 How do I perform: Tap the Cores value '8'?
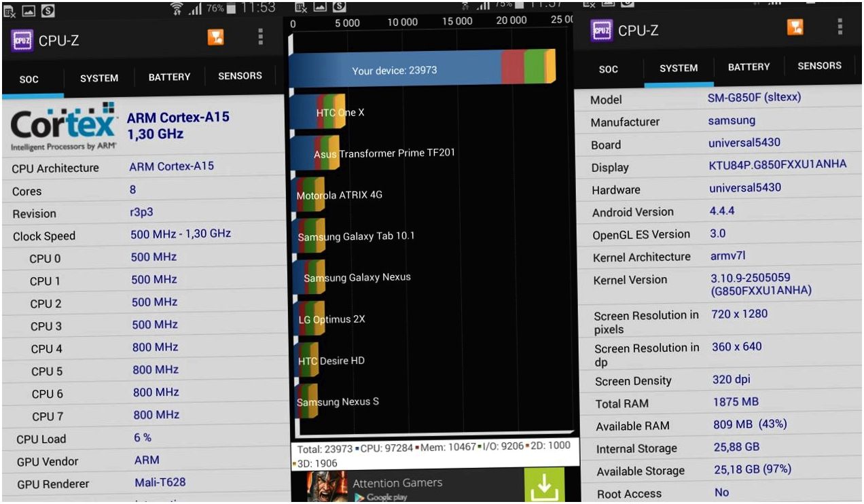pyautogui.click(x=133, y=190)
